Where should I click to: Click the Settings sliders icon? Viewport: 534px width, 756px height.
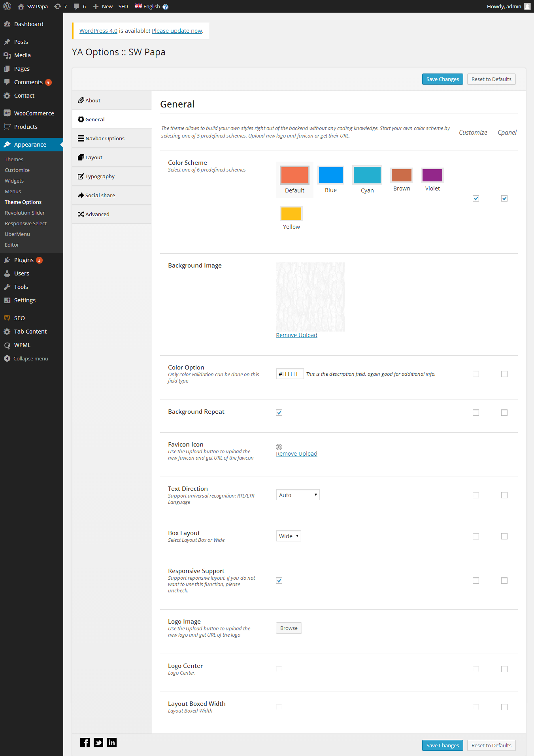coord(7,300)
